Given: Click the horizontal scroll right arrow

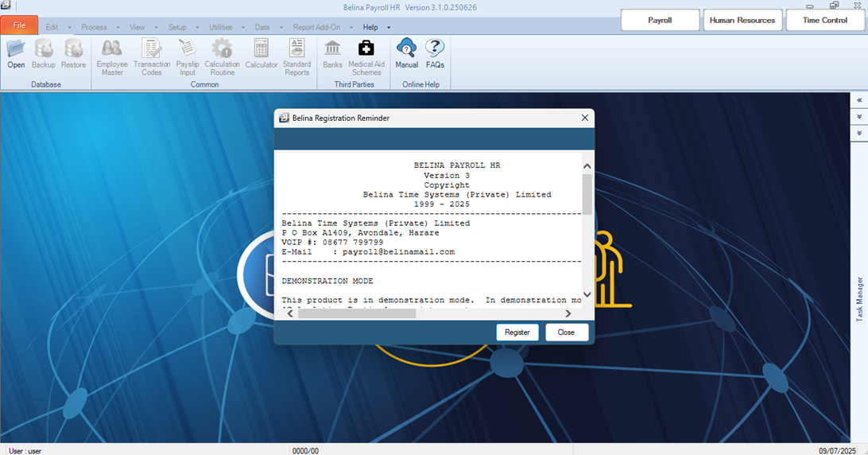Looking at the screenshot, I should (x=568, y=313).
